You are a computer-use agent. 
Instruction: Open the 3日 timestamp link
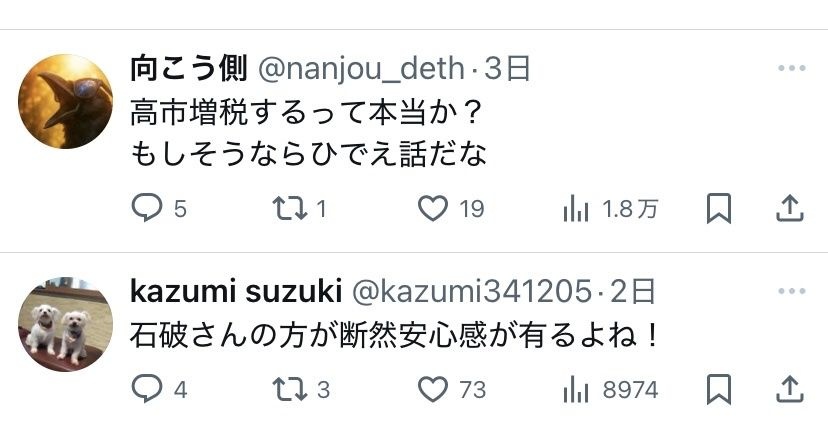tap(507, 69)
